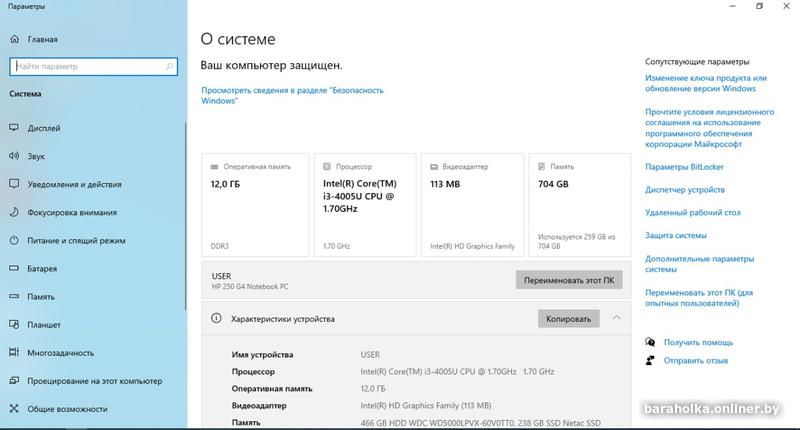The height and width of the screenshot is (430, 800).
Task: Open change product key link
Action: click(706, 83)
